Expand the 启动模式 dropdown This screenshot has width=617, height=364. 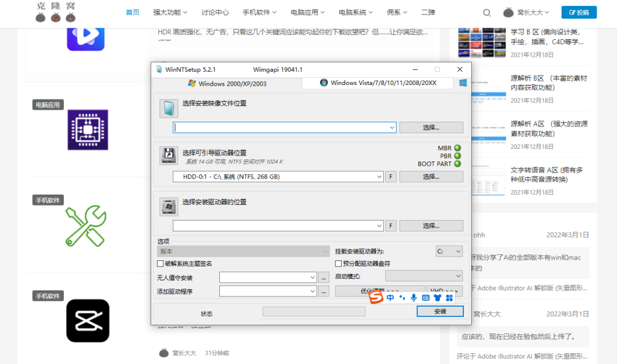[x=424, y=276]
